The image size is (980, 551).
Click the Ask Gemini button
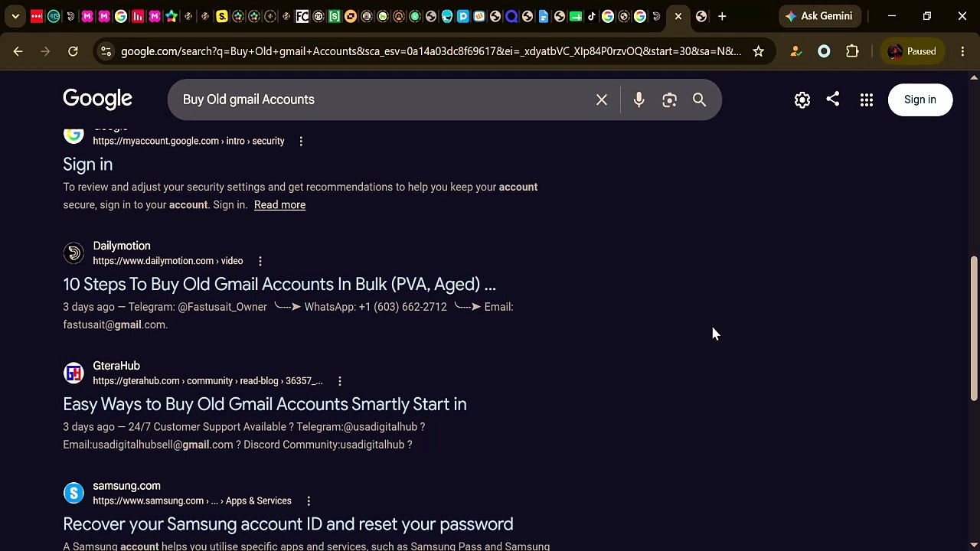point(820,16)
